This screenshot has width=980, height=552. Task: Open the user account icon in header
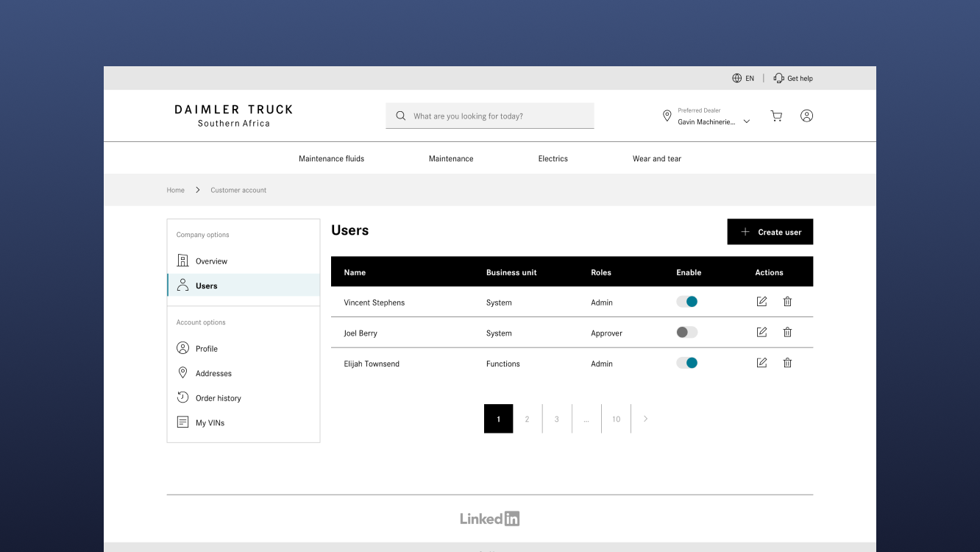(x=806, y=116)
